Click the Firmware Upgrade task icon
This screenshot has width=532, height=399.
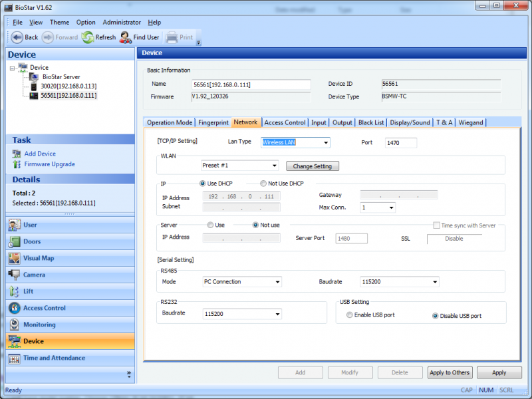coord(17,164)
